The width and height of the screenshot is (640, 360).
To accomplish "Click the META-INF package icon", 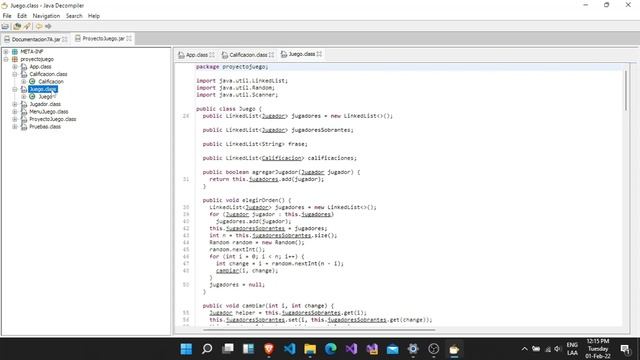I will pos(15,52).
